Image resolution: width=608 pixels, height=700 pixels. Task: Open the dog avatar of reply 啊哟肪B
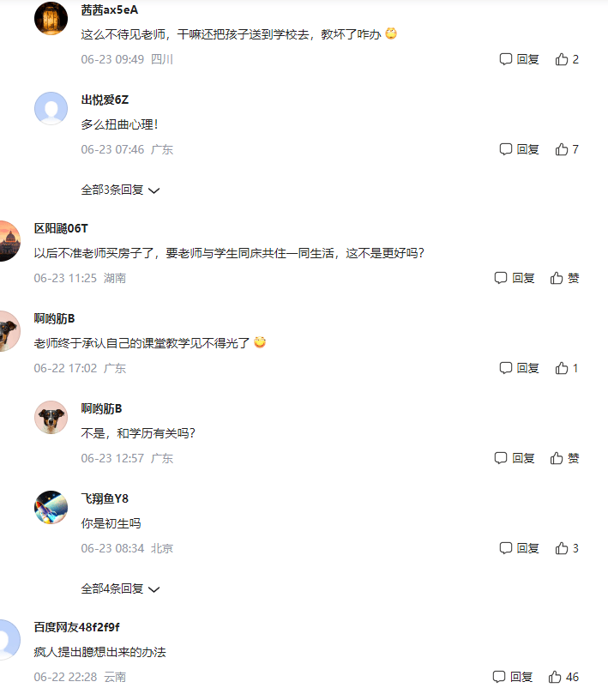51,417
